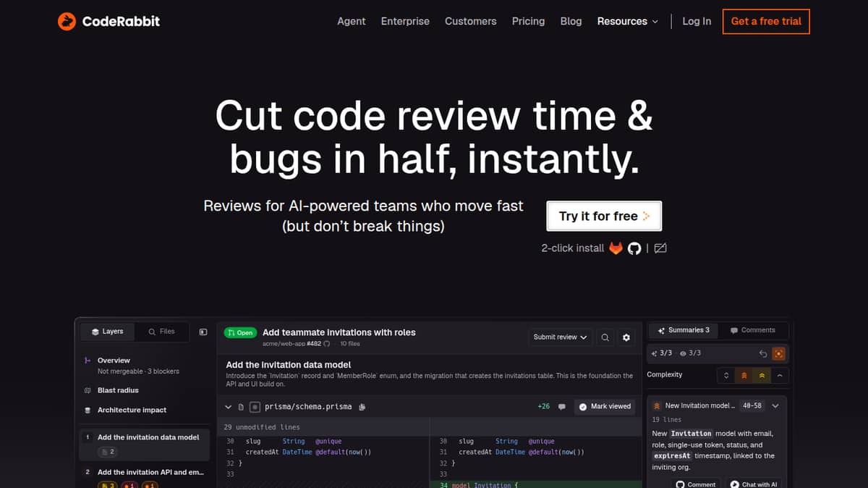Switch to the Files tab
This screenshot has width=868, height=488.
161,332
